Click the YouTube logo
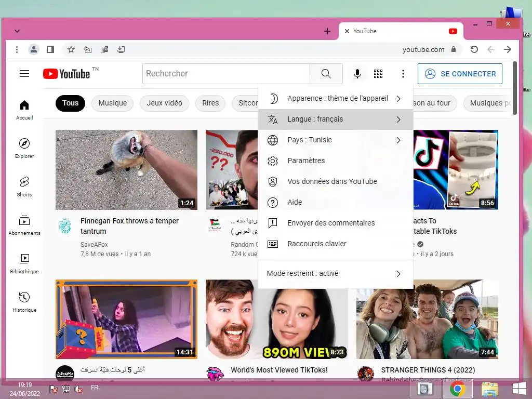This screenshot has height=399, width=532. point(67,74)
